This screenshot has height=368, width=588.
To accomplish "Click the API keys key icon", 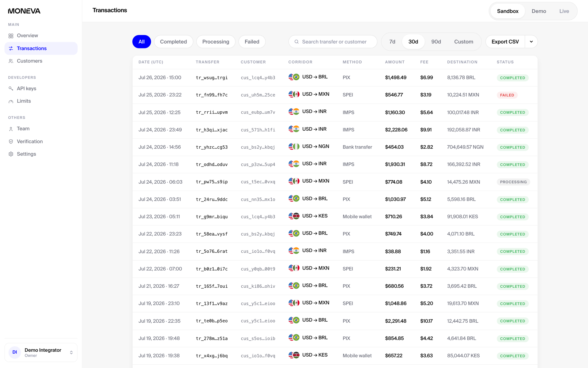I will pyautogui.click(x=11, y=89).
